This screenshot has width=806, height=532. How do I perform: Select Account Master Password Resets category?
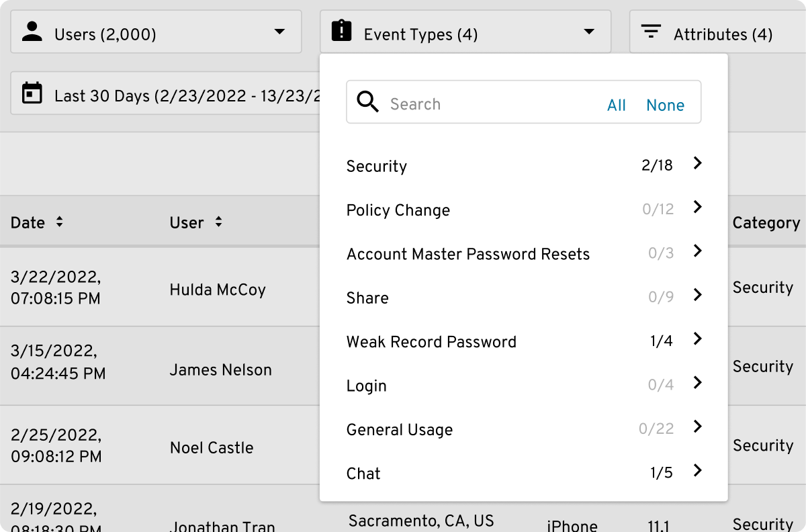[468, 254]
